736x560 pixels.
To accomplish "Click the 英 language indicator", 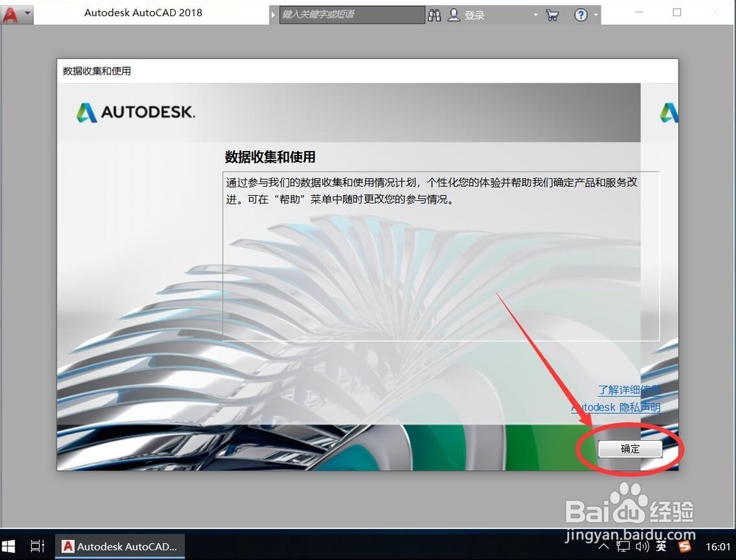I will click(x=661, y=547).
